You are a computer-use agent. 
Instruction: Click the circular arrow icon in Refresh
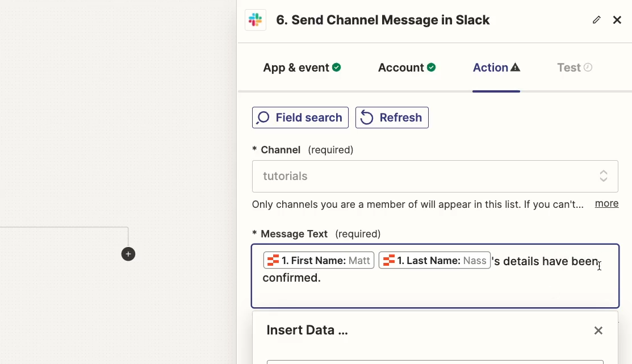[366, 118]
